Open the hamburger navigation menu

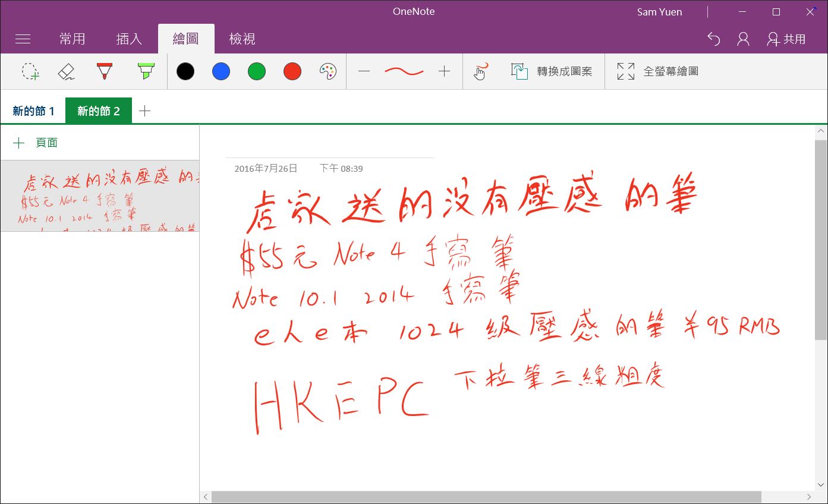click(23, 39)
